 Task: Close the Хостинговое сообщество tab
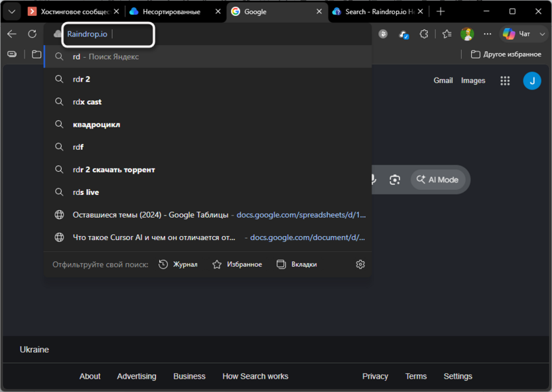(x=117, y=12)
